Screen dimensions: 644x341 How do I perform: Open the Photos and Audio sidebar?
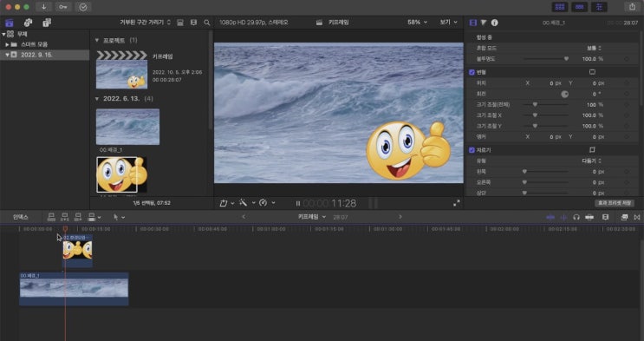point(28,23)
